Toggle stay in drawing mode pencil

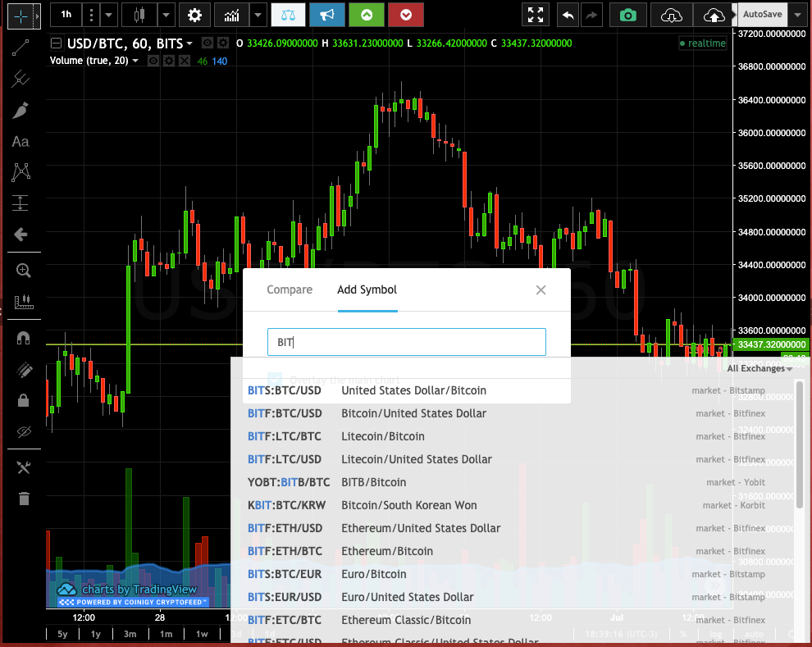[x=23, y=370]
